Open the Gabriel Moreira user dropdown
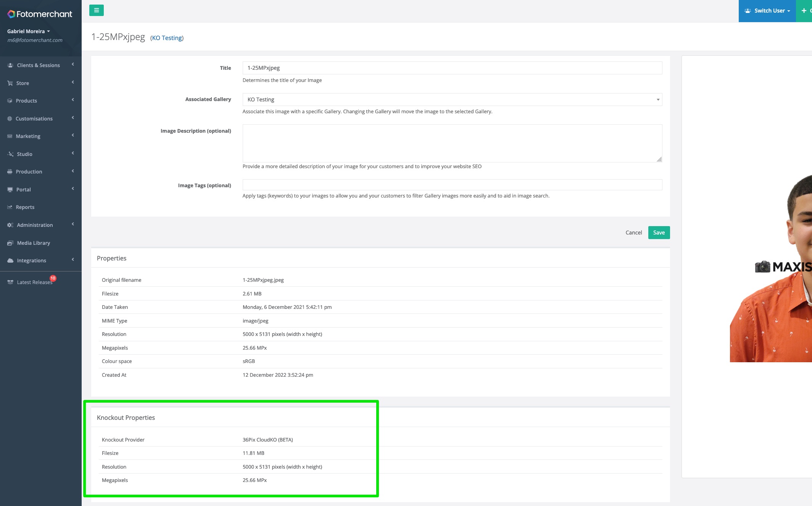 [x=29, y=31]
